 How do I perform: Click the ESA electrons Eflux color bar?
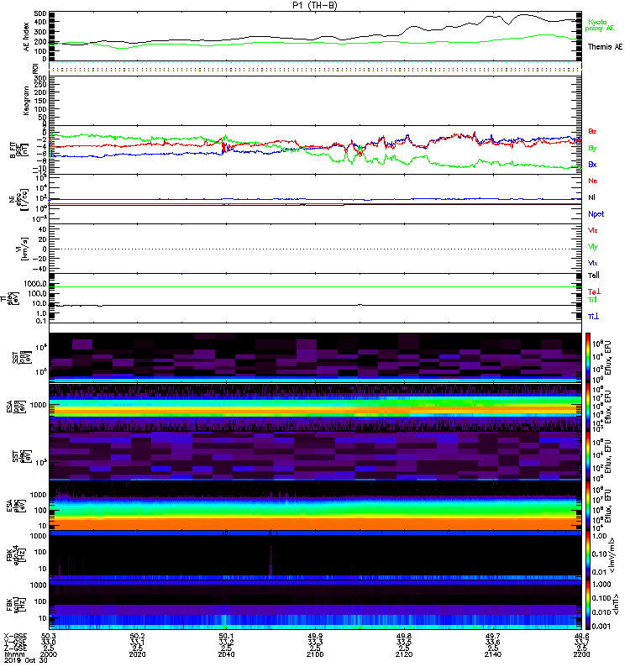587,506
